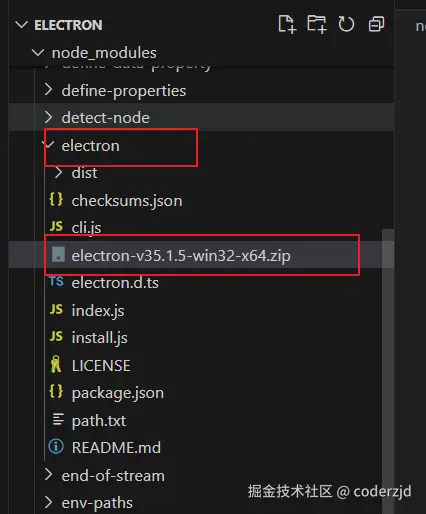
Task: Collapse all folders using the collapse icon
Action: (x=376, y=24)
